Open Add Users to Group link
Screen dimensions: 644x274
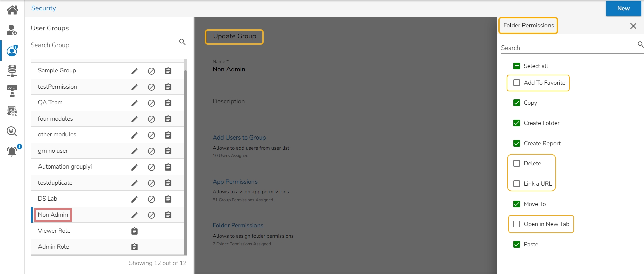[x=239, y=138]
